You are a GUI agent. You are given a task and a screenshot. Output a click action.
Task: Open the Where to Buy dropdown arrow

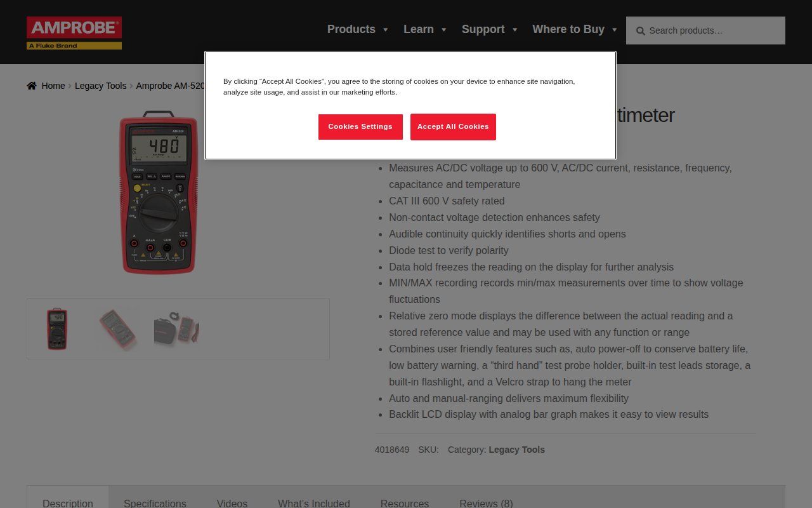[x=614, y=30]
